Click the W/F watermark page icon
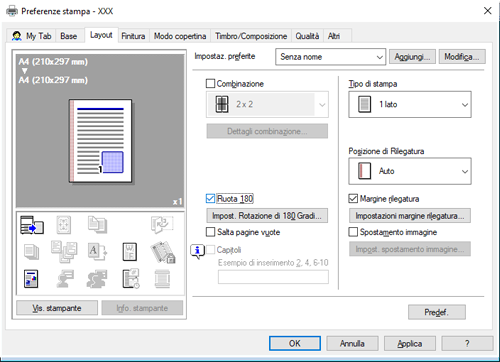The width and height of the screenshot is (500, 362). point(130,252)
